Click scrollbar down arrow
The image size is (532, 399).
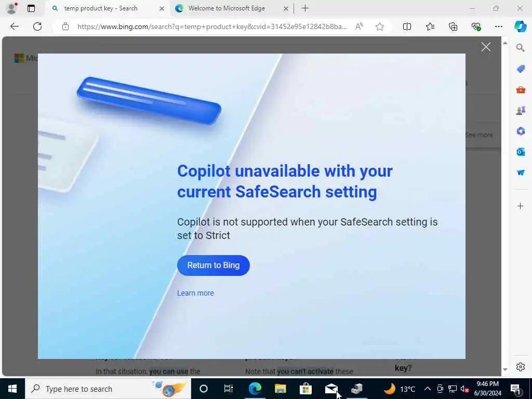coord(505,369)
